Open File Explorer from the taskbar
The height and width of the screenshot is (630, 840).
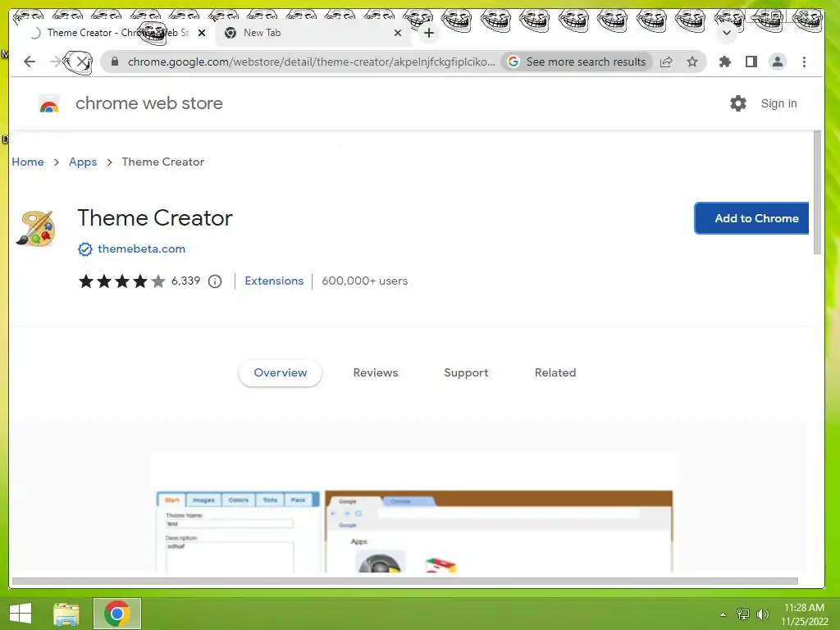point(66,614)
